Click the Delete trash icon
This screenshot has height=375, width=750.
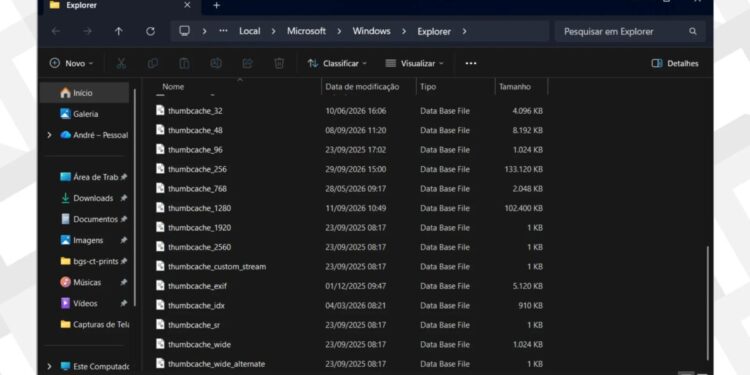[279, 63]
